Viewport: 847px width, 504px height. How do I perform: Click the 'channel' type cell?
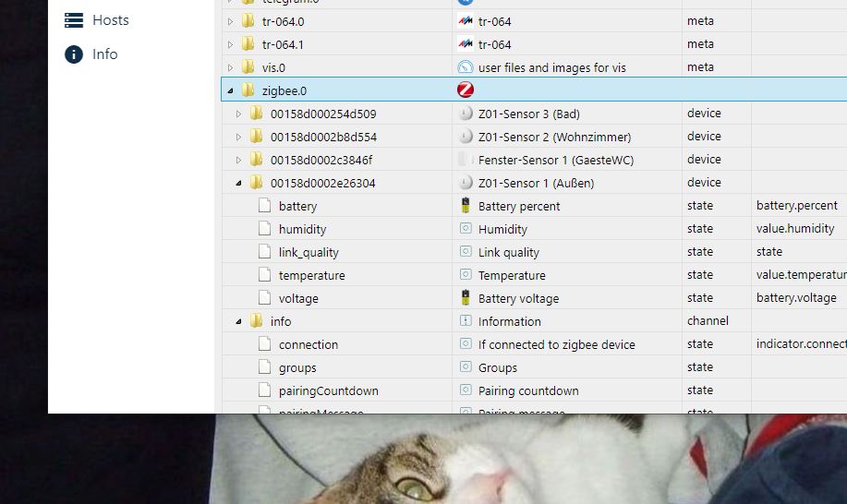pos(708,321)
